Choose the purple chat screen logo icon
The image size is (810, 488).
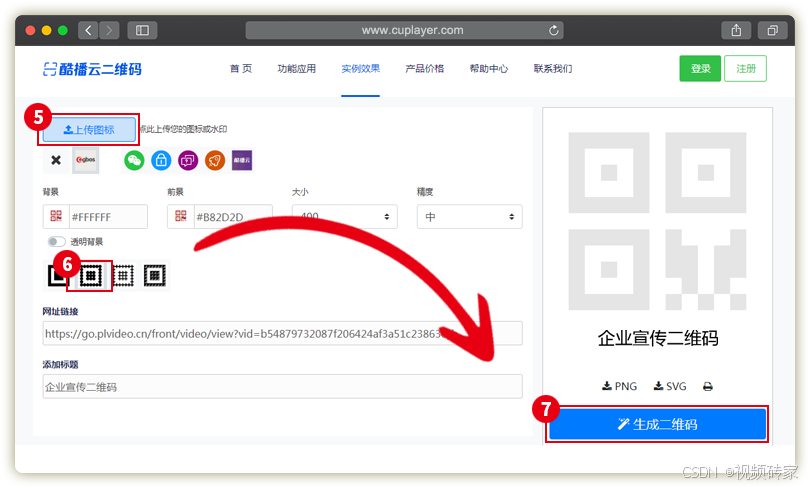pos(188,161)
